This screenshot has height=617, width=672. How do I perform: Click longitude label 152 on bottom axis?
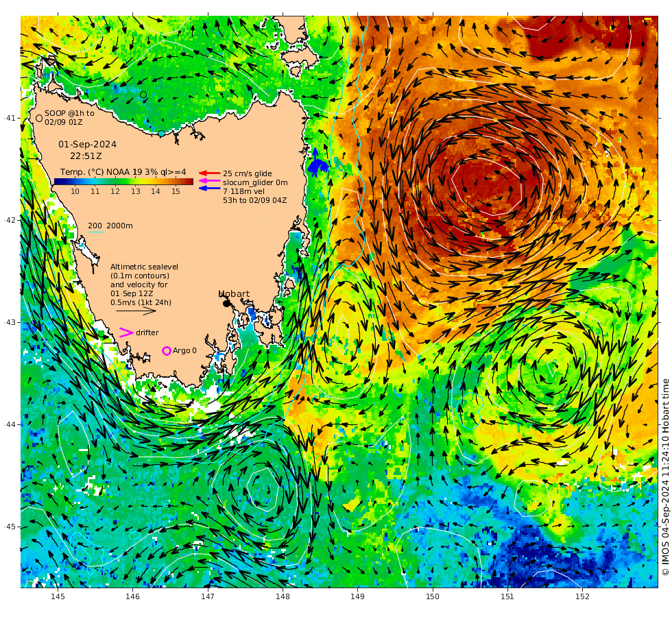(x=582, y=596)
